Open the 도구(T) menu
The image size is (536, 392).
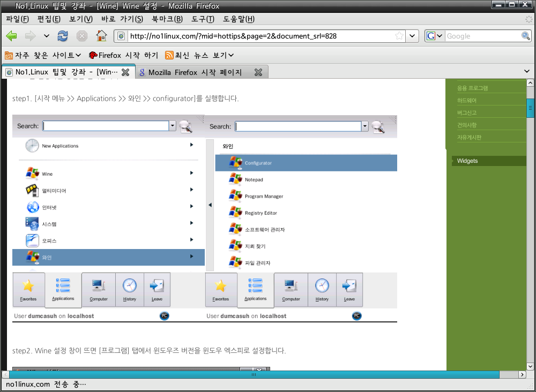203,19
